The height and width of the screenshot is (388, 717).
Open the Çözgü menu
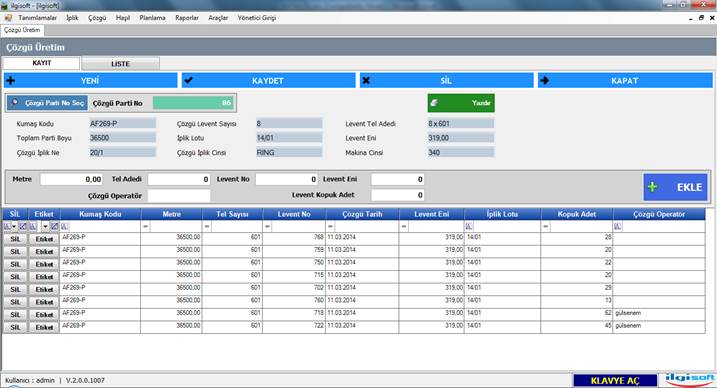[x=97, y=18]
